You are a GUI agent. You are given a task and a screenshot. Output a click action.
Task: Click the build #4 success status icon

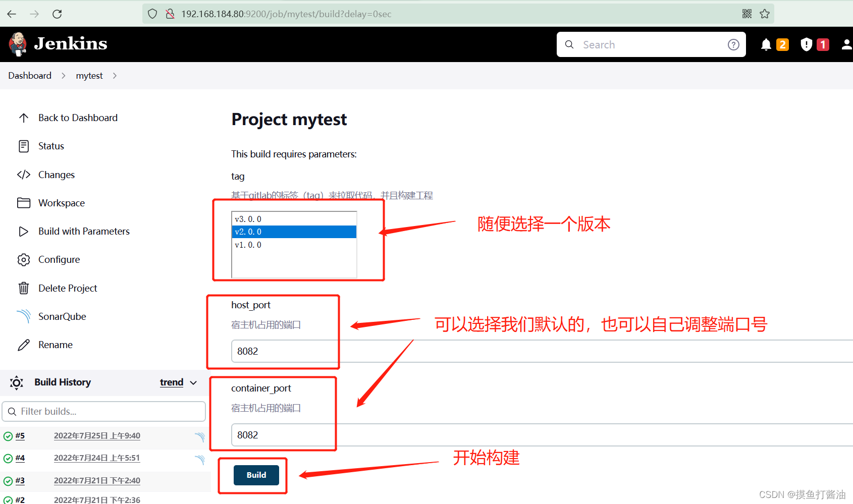(x=8, y=459)
